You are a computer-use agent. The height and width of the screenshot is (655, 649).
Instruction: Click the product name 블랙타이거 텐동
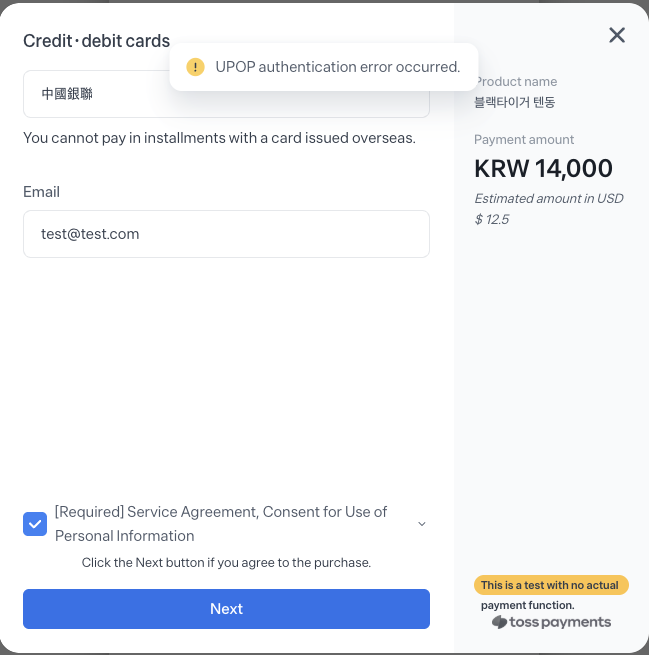click(x=515, y=102)
